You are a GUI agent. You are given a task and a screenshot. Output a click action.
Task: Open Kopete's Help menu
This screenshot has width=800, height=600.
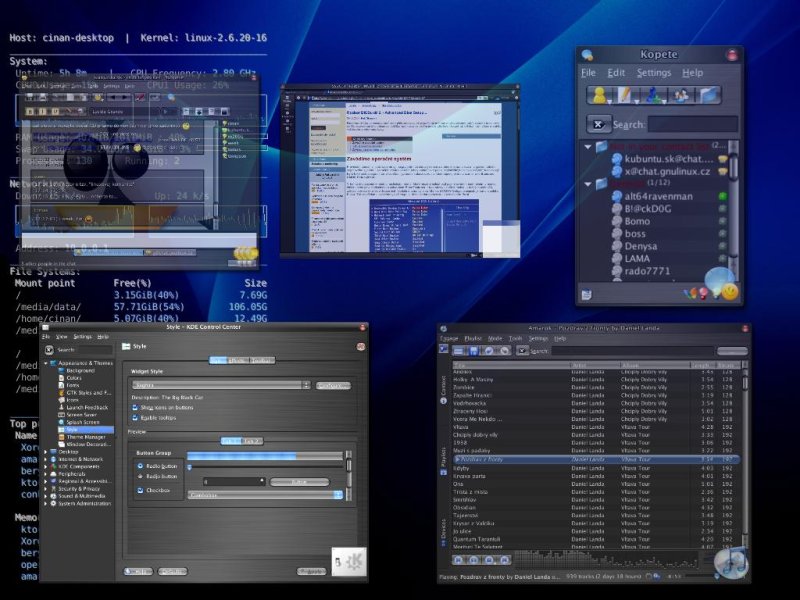click(692, 73)
